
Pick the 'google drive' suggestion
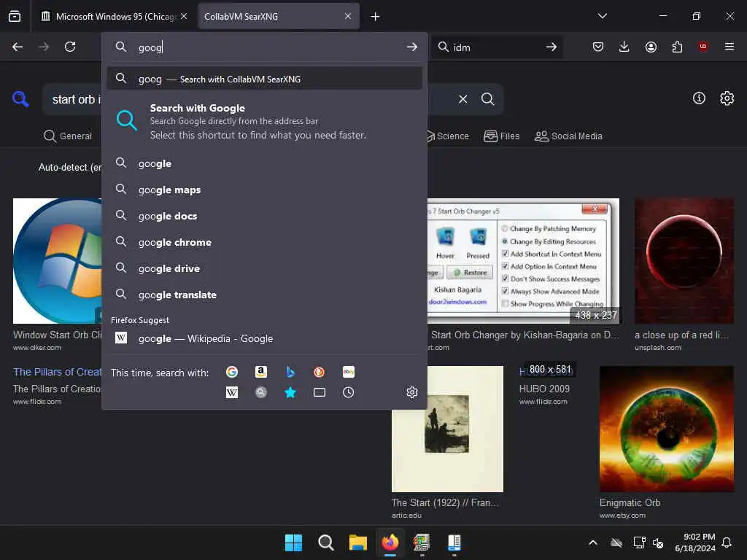pyautogui.click(x=265, y=268)
